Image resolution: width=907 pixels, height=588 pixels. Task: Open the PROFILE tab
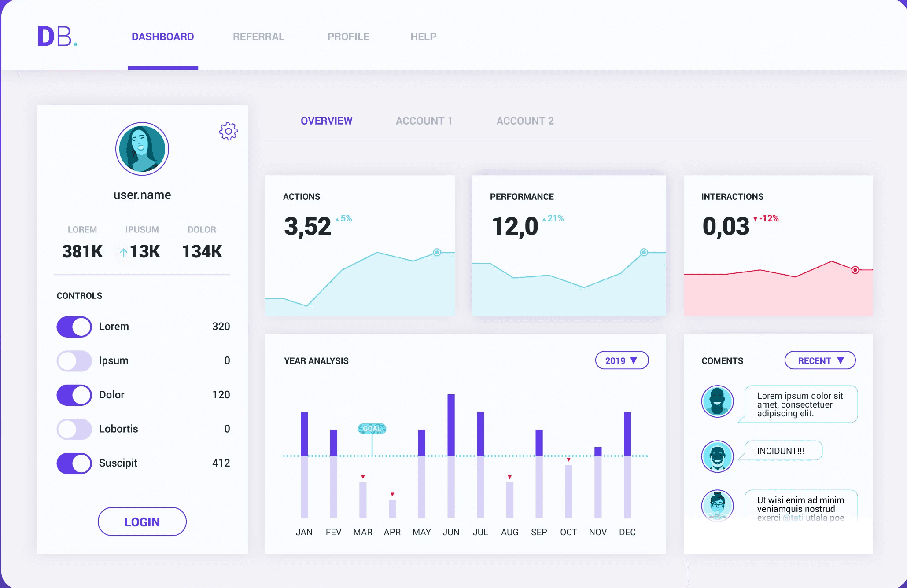pos(348,37)
